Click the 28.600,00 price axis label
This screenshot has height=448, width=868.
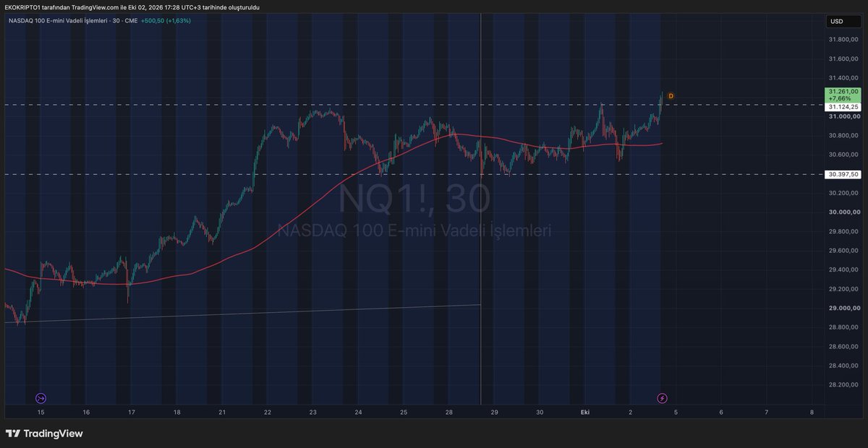[844, 346]
